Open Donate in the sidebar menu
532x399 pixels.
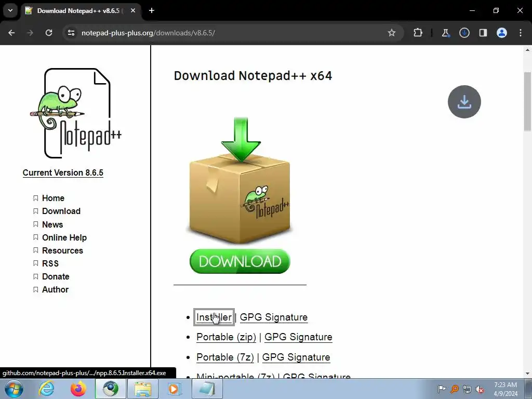(x=56, y=276)
